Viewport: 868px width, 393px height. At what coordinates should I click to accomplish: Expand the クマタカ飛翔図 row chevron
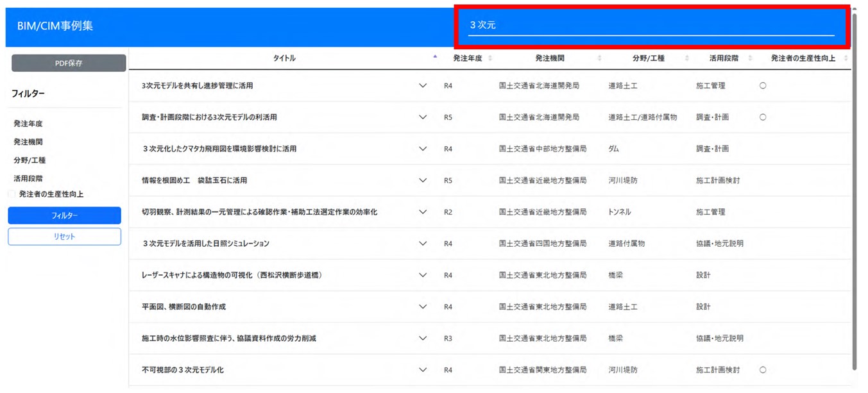[423, 149]
